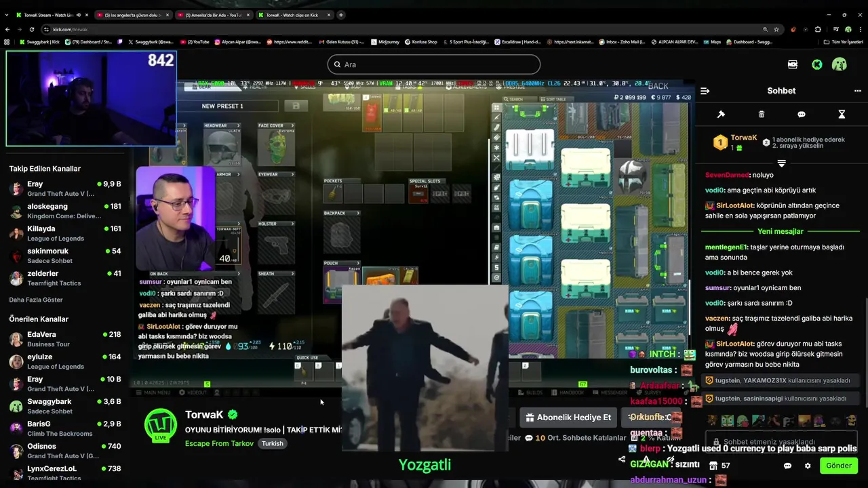Screen dimensions: 868x488
Task: Open Chrome three-dot menu
Action: (860, 29)
